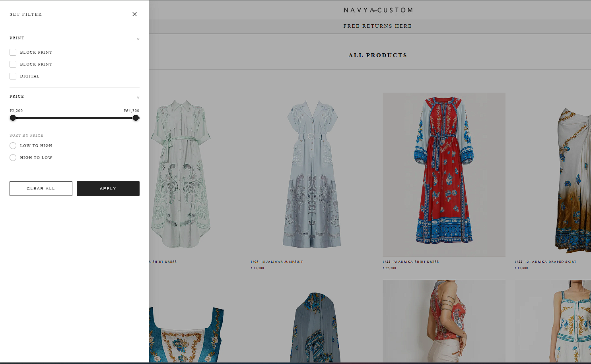Open the white floral camisole model image
591x364 pixels.
pos(553,321)
